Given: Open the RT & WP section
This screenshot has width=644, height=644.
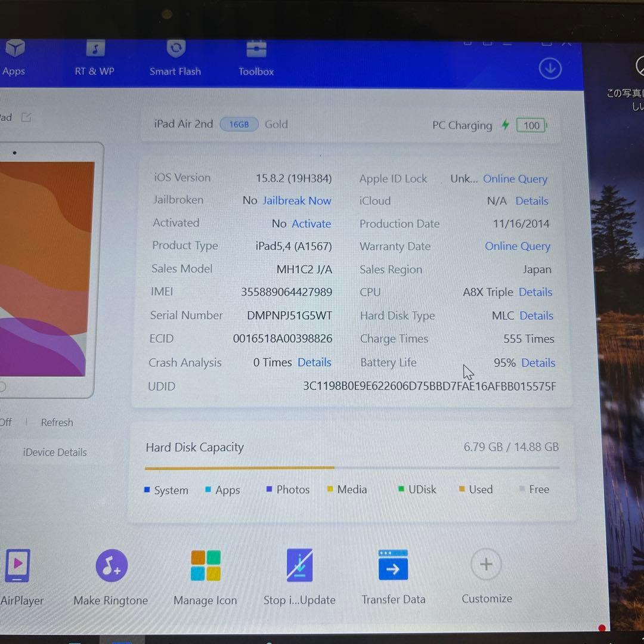Looking at the screenshot, I should pyautogui.click(x=94, y=58).
